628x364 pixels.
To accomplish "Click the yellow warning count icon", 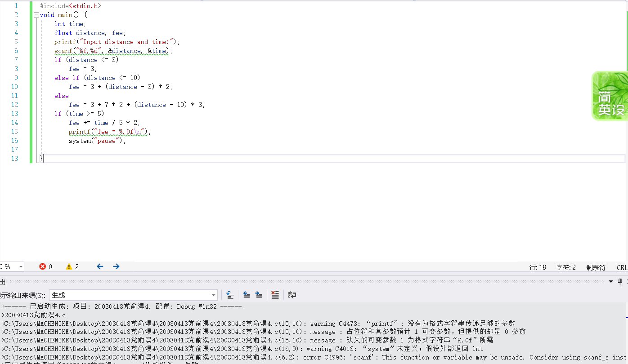I will (69, 266).
